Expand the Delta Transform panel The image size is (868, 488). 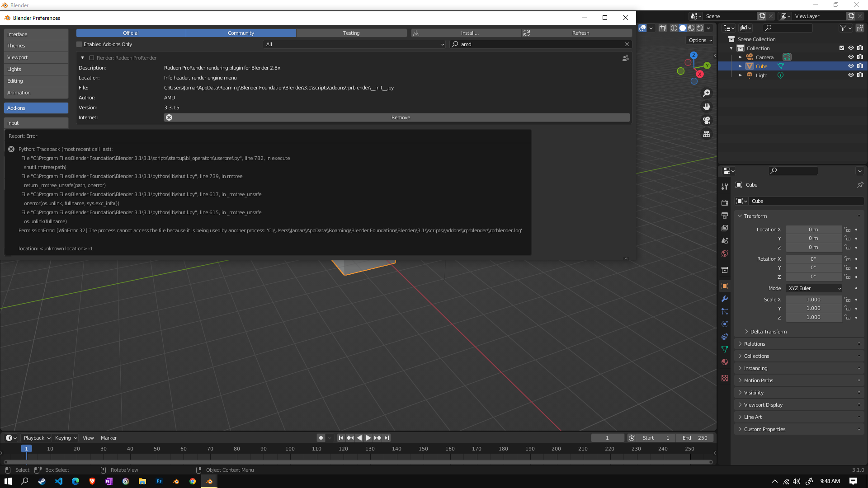tap(768, 332)
